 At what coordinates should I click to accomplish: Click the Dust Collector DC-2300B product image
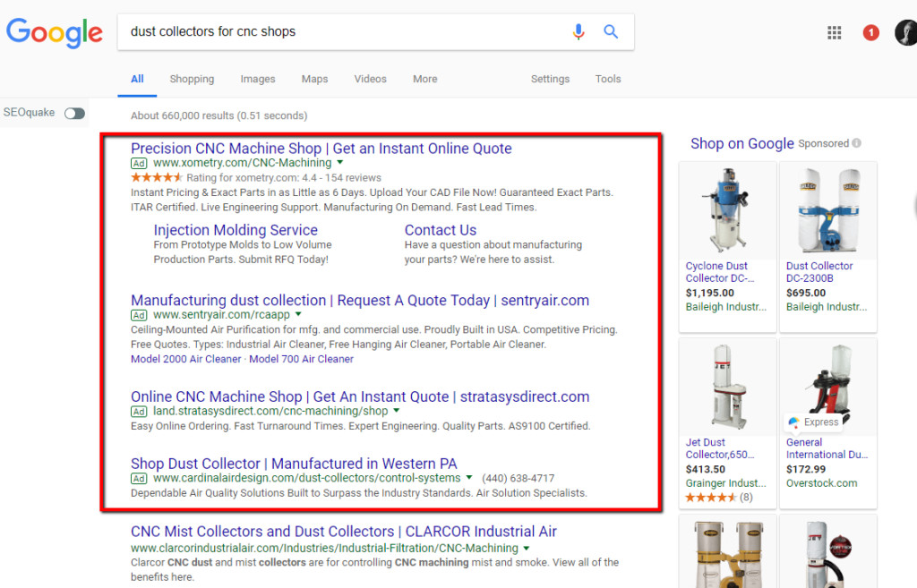point(828,210)
